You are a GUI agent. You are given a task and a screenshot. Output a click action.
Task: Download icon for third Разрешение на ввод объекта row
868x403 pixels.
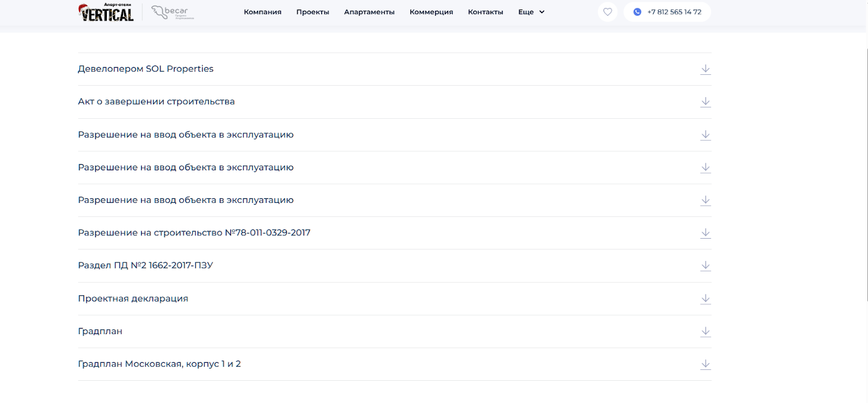pyautogui.click(x=705, y=201)
